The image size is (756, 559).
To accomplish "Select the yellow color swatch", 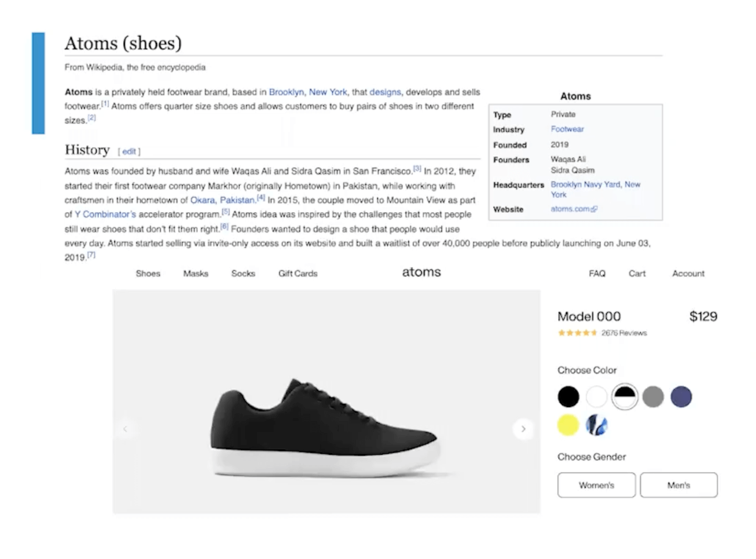I will (x=569, y=425).
